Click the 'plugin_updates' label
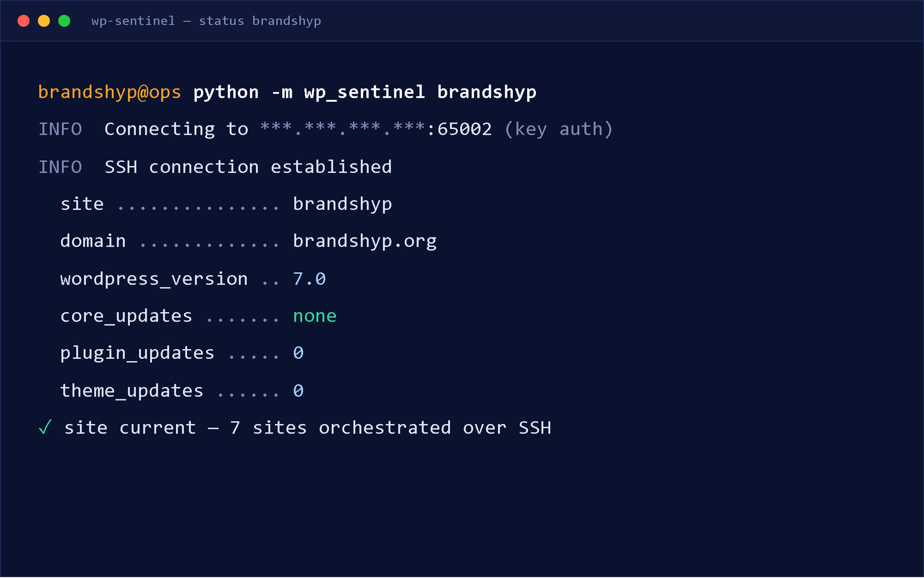Image resolution: width=924 pixels, height=578 pixels. (137, 353)
